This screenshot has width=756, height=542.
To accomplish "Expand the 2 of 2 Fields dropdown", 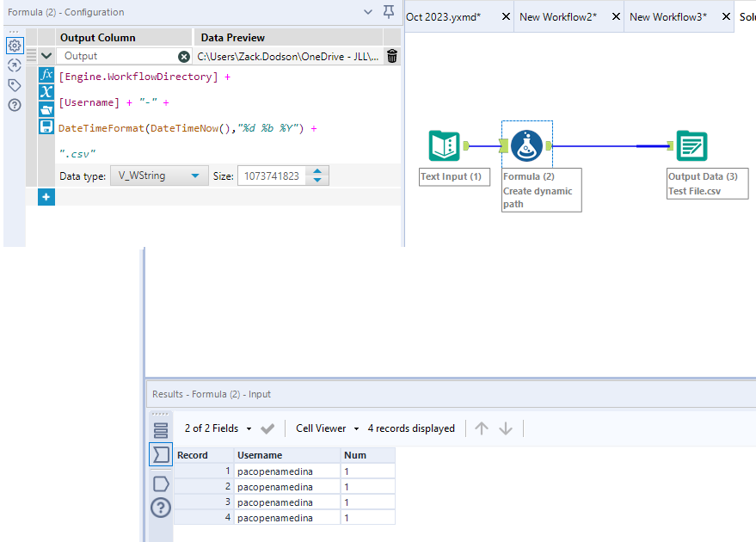I will [249, 428].
